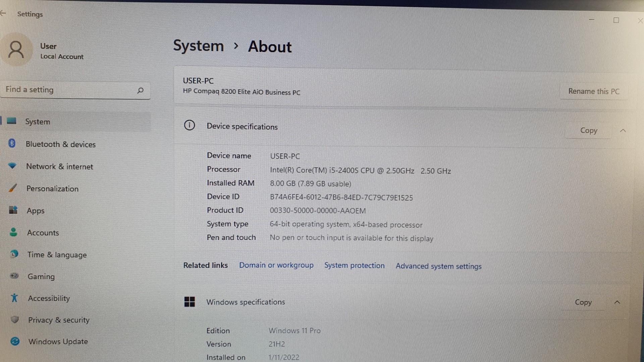Click the Pen and touch value text
The width and height of the screenshot is (644, 362).
(x=352, y=238)
